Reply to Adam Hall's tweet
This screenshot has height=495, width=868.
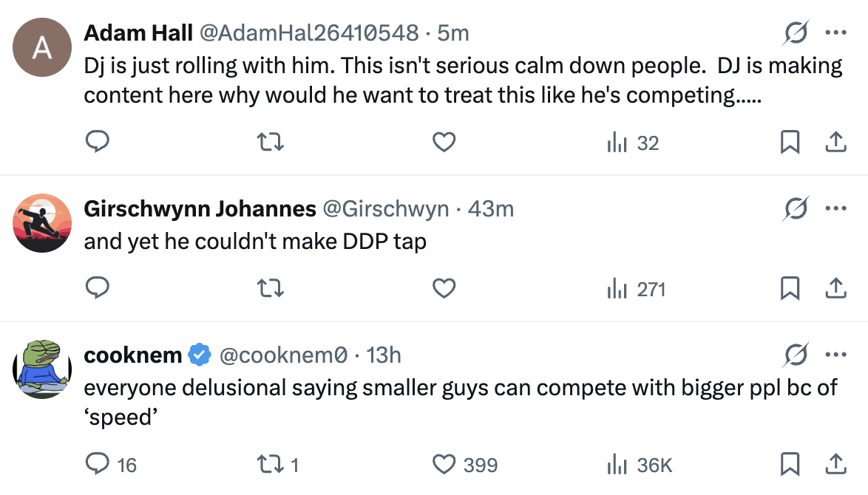(98, 142)
